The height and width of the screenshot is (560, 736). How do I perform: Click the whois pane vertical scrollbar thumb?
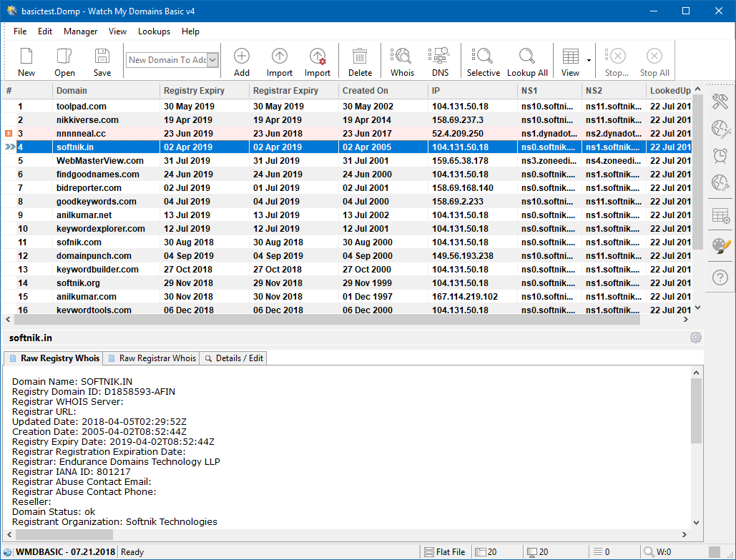tap(697, 411)
